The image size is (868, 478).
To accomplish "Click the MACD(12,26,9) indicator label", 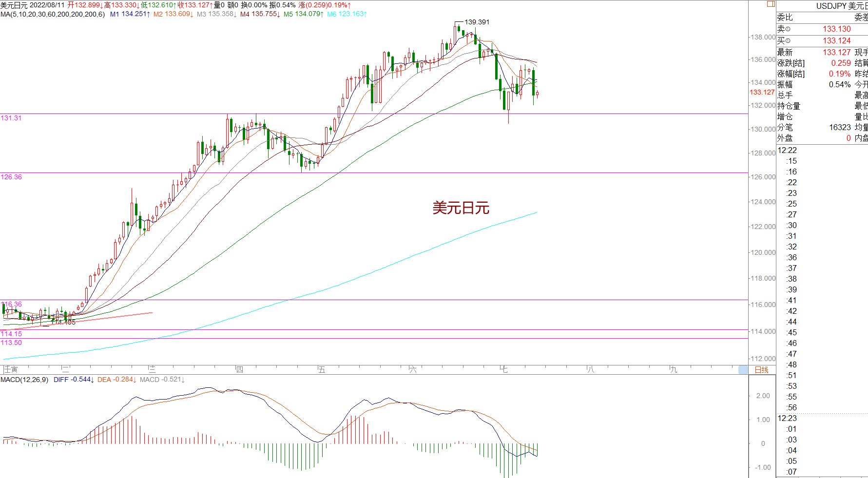I will tap(24, 380).
